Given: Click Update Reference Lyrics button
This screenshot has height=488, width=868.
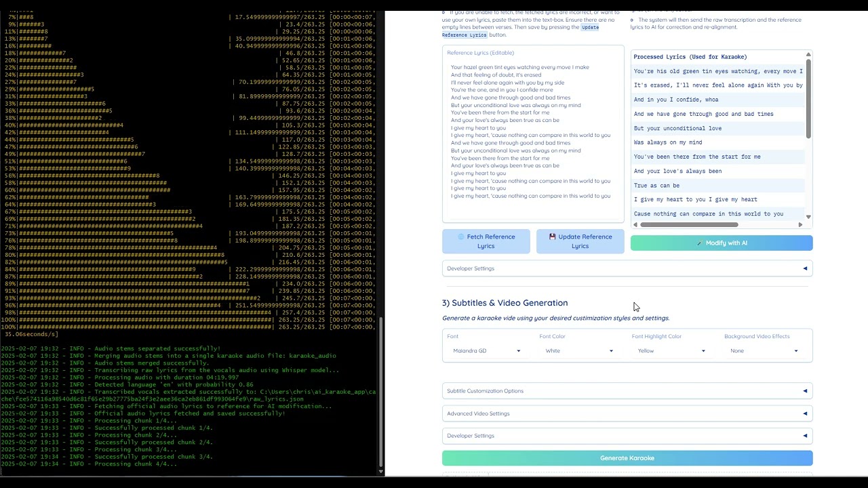Looking at the screenshot, I should point(580,241).
